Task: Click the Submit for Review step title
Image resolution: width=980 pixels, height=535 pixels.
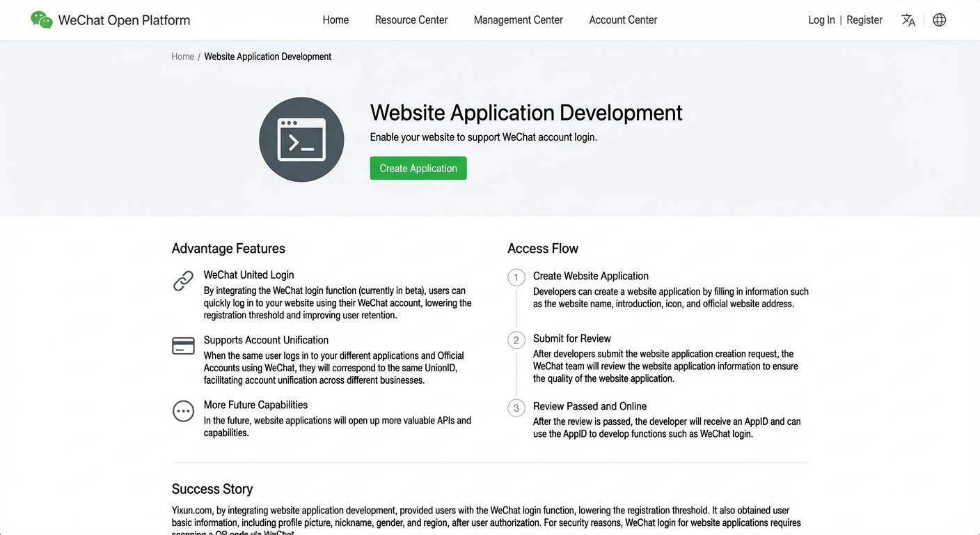Action: coord(572,339)
